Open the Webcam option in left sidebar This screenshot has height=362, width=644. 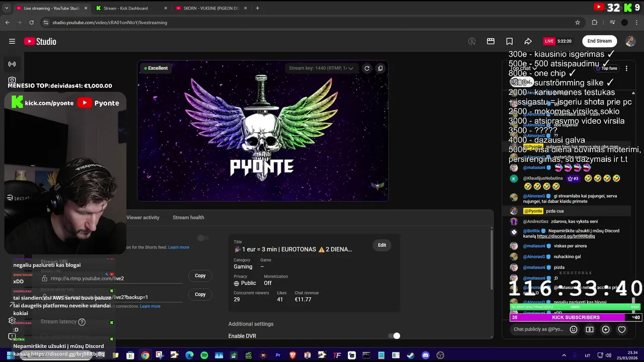tap(12, 80)
